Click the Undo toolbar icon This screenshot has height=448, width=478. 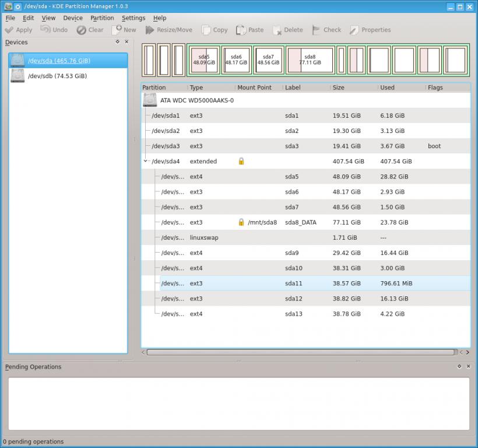(45, 30)
